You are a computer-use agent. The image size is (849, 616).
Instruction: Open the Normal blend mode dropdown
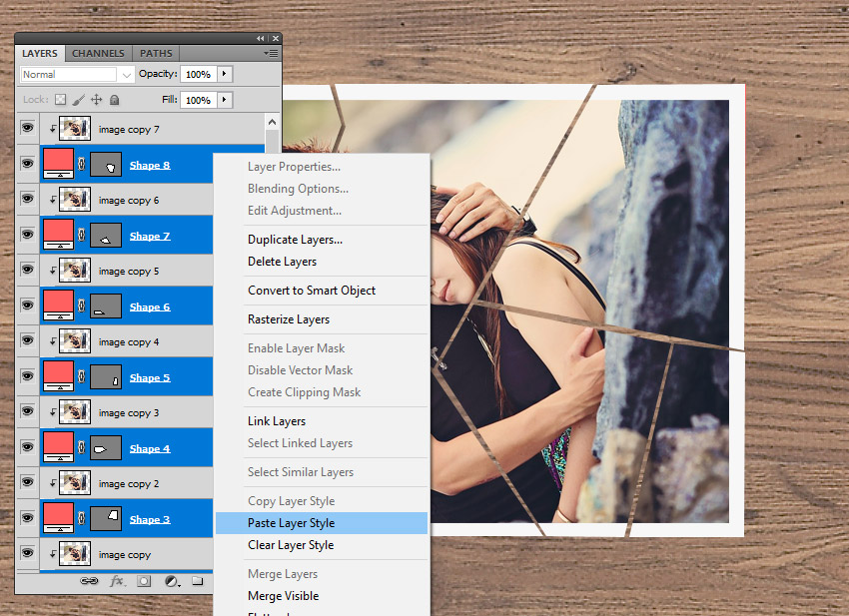76,74
